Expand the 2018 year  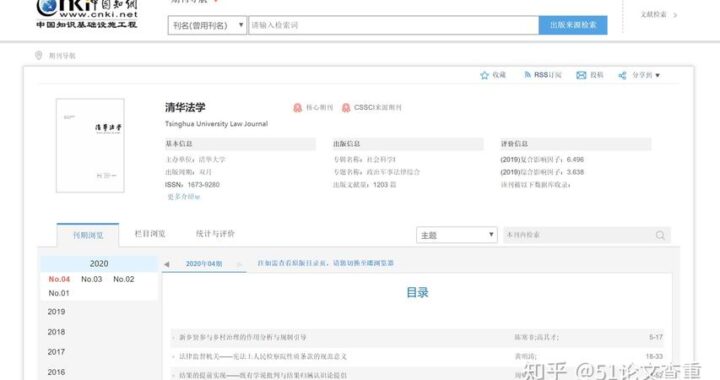pyautogui.click(x=56, y=332)
